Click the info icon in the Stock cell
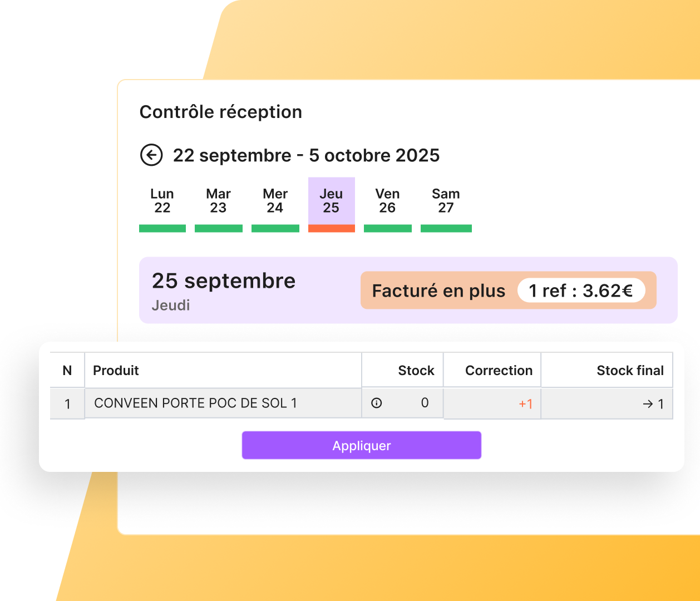This screenshot has width=700, height=601. [x=377, y=403]
